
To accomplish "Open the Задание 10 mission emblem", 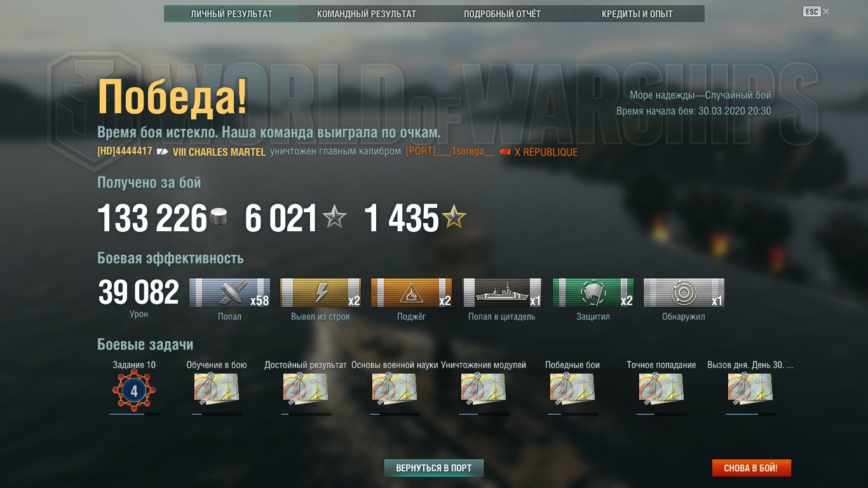I will [x=134, y=391].
